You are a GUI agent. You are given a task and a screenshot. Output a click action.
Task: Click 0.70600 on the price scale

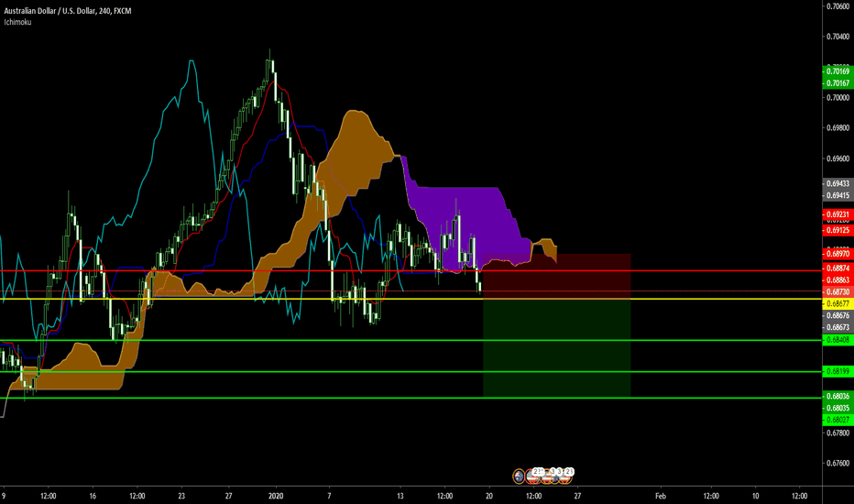(838, 6)
